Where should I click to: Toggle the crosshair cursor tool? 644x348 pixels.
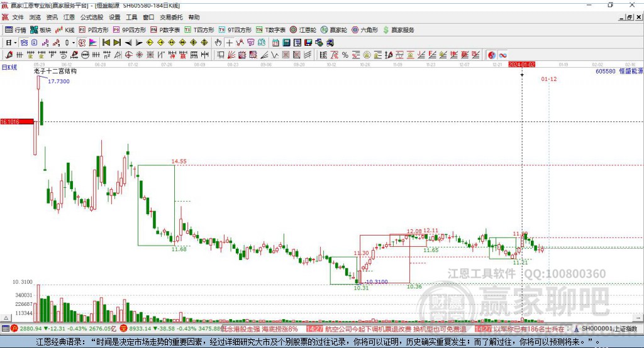230,43
